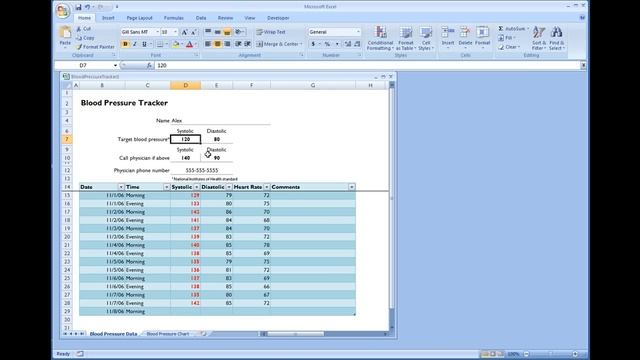The width and height of the screenshot is (640, 360).
Task: Toggle Bottom Align
Action: 227,32
